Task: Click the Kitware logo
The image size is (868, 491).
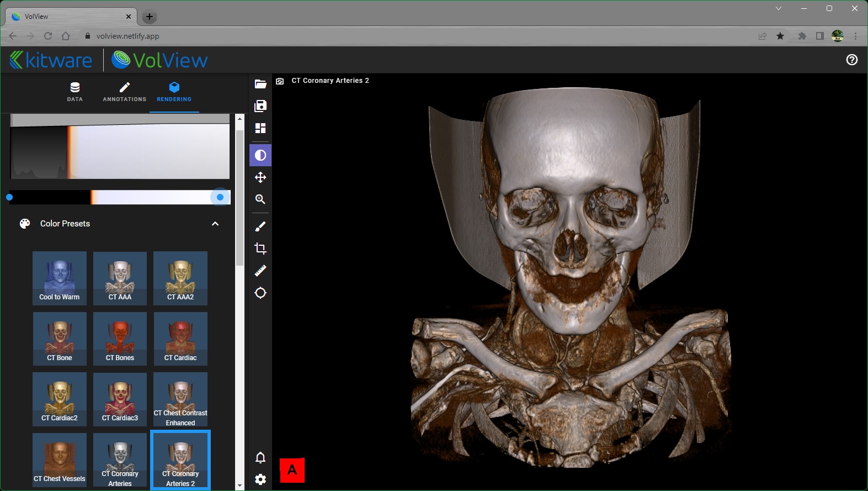Action: tap(51, 60)
